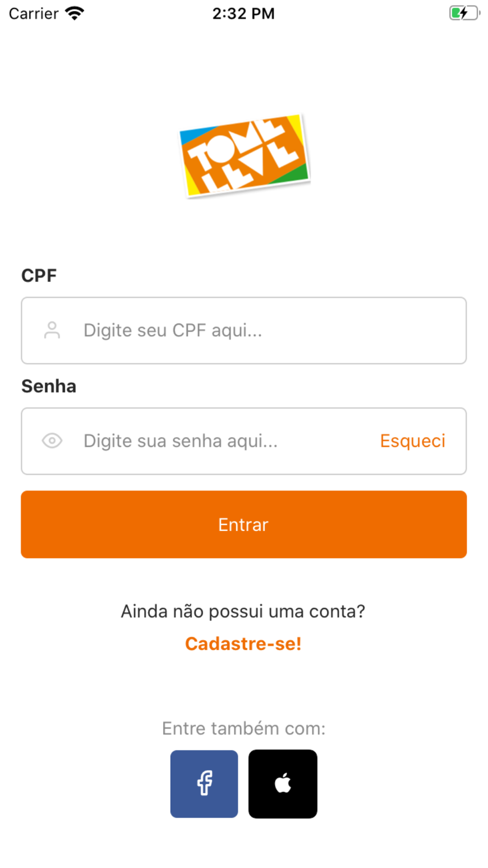The width and height of the screenshot is (488, 868).
Task: Click the status bar clock
Action: click(244, 14)
